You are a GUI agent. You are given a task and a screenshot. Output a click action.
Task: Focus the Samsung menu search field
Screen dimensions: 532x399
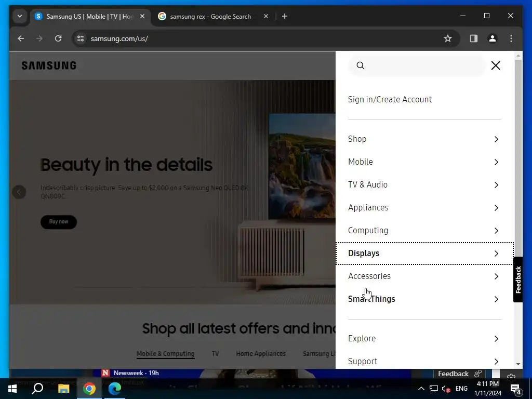(417, 65)
